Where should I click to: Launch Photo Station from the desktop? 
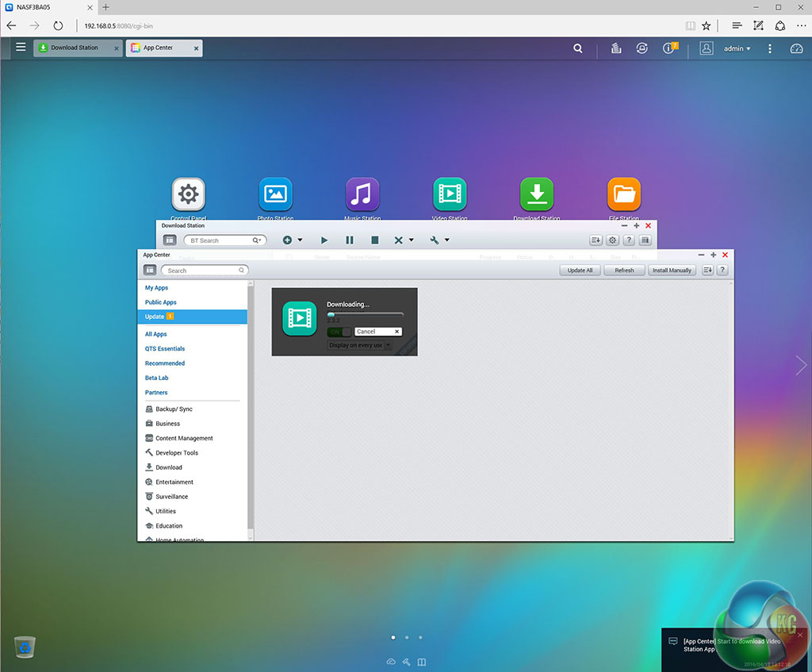point(275,194)
